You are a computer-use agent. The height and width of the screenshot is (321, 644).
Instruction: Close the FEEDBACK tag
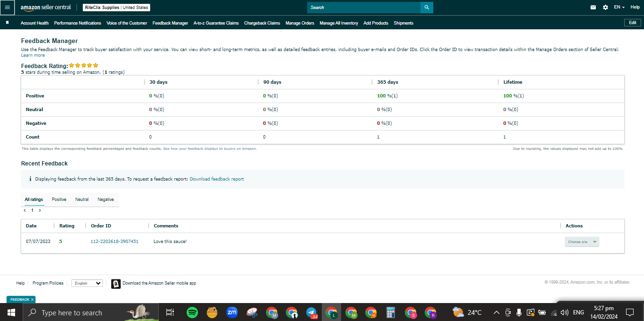point(32,300)
